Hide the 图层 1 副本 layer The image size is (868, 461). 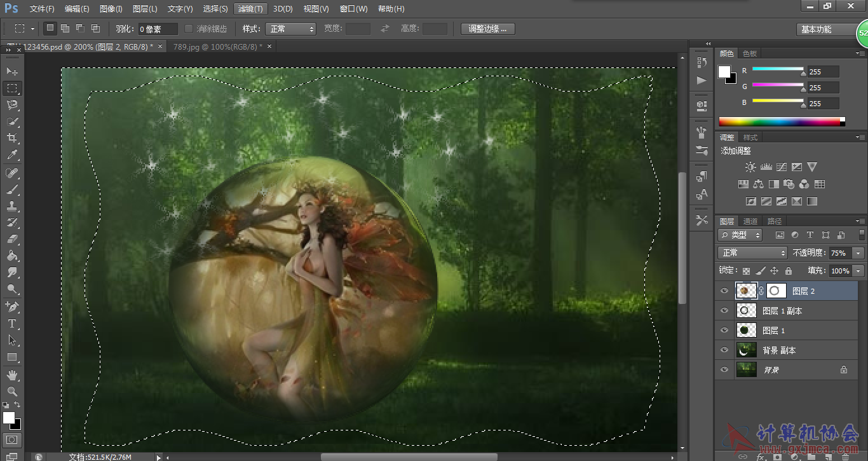724,311
